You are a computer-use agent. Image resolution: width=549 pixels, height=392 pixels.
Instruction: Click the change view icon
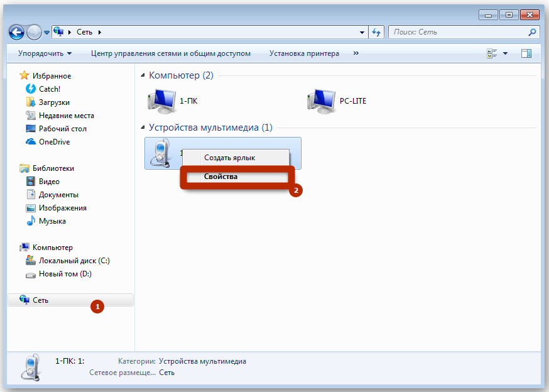coord(492,53)
